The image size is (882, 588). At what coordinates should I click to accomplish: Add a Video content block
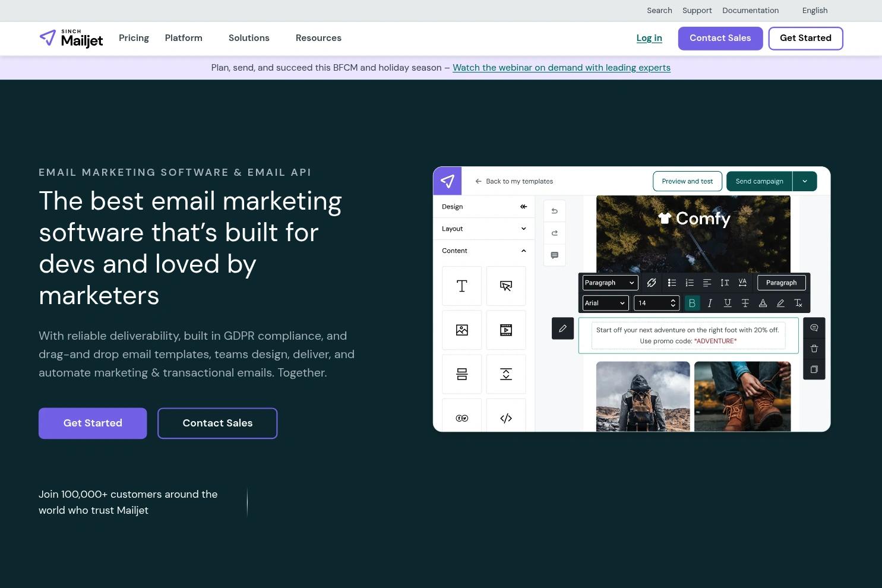(x=505, y=330)
